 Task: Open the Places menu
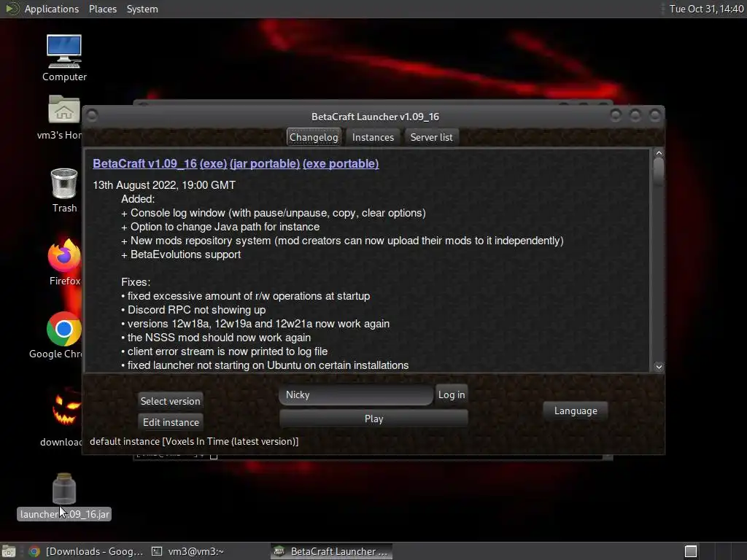click(x=103, y=9)
